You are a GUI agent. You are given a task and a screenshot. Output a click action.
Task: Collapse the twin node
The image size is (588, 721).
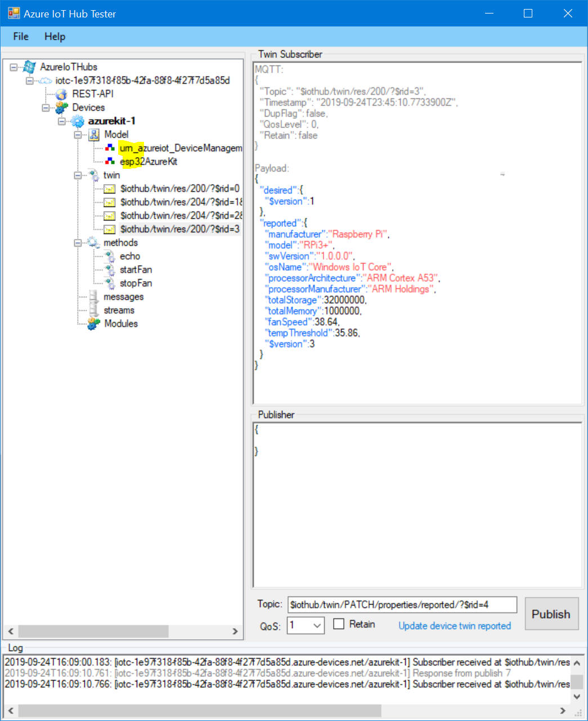click(78, 175)
